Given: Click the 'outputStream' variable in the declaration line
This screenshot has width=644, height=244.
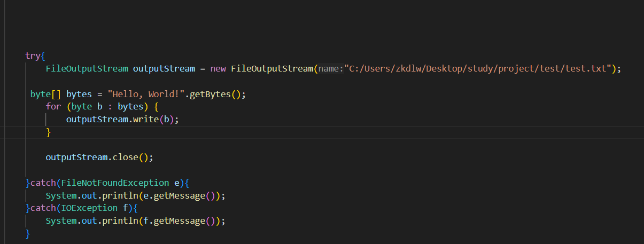Looking at the screenshot, I should (x=164, y=68).
